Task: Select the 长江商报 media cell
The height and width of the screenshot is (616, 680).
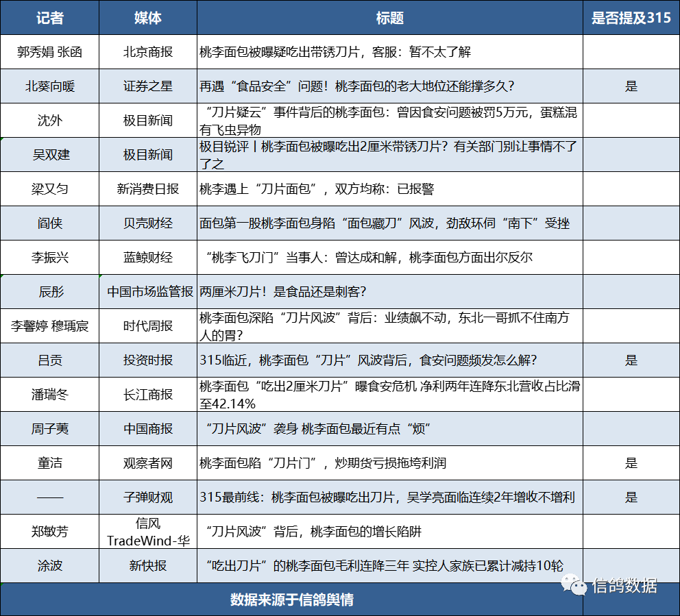Action: point(148,395)
